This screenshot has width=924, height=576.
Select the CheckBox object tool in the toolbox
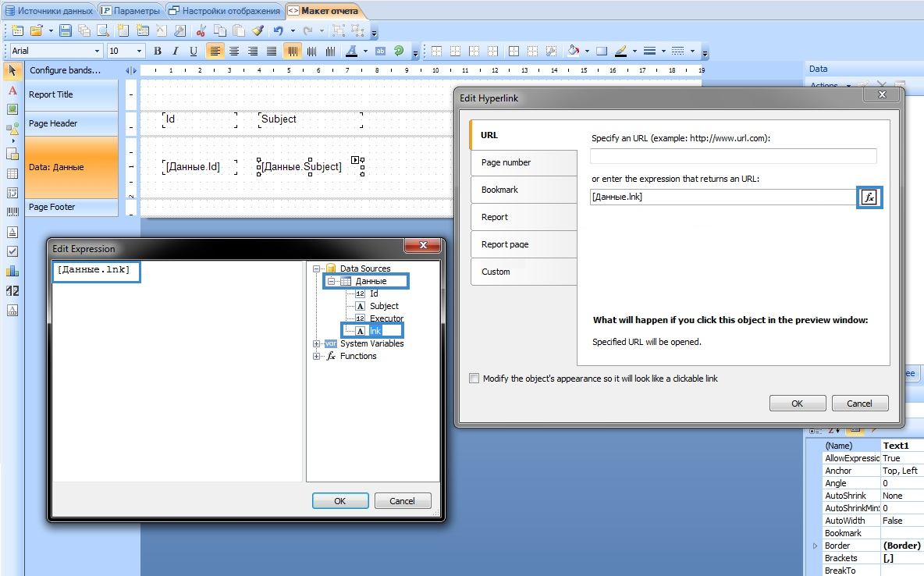[x=12, y=251]
